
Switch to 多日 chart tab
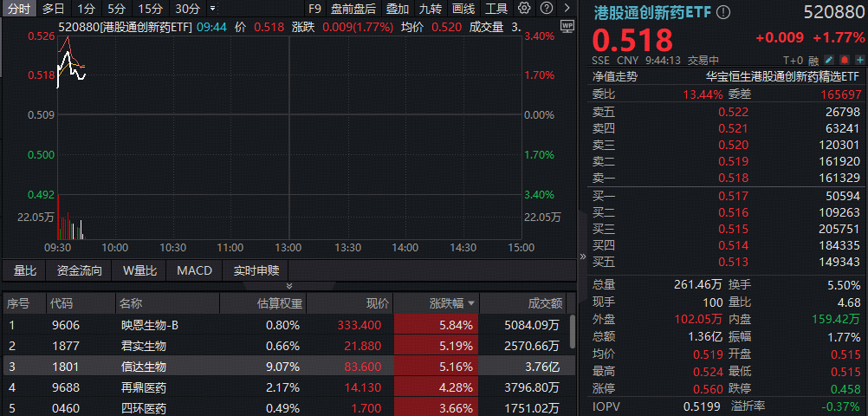(53, 9)
